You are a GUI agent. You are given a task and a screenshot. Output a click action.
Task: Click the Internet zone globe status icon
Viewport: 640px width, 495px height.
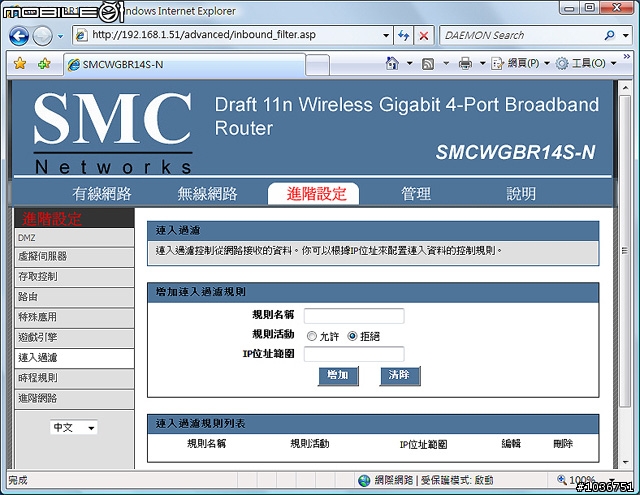click(x=364, y=480)
